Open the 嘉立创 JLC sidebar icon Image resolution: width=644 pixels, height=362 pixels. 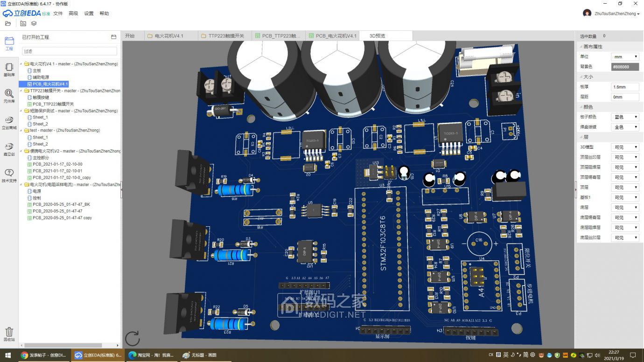pos(9,149)
